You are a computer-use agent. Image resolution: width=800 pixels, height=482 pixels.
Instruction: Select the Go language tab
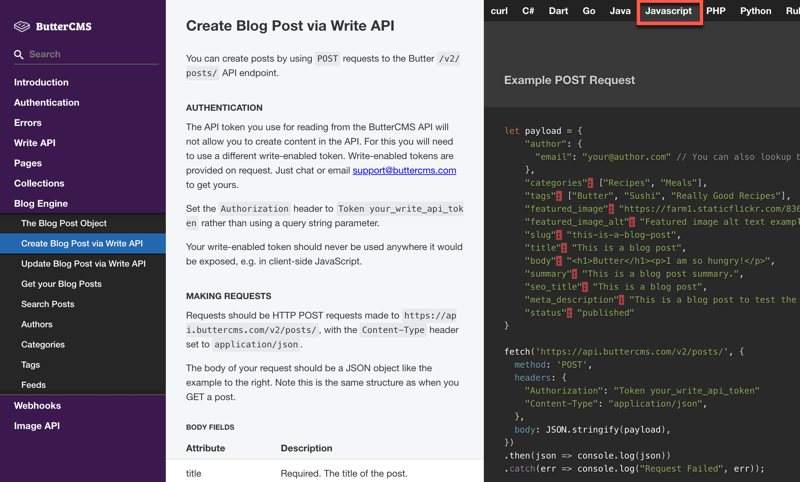click(589, 11)
